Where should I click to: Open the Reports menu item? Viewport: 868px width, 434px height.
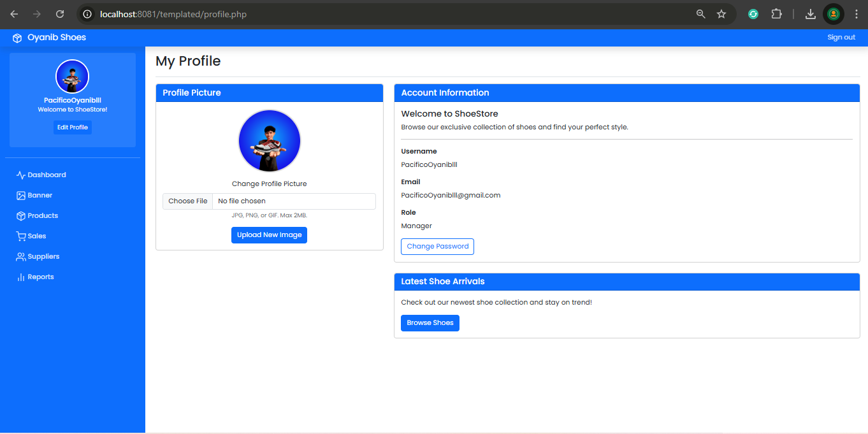coord(41,277)
